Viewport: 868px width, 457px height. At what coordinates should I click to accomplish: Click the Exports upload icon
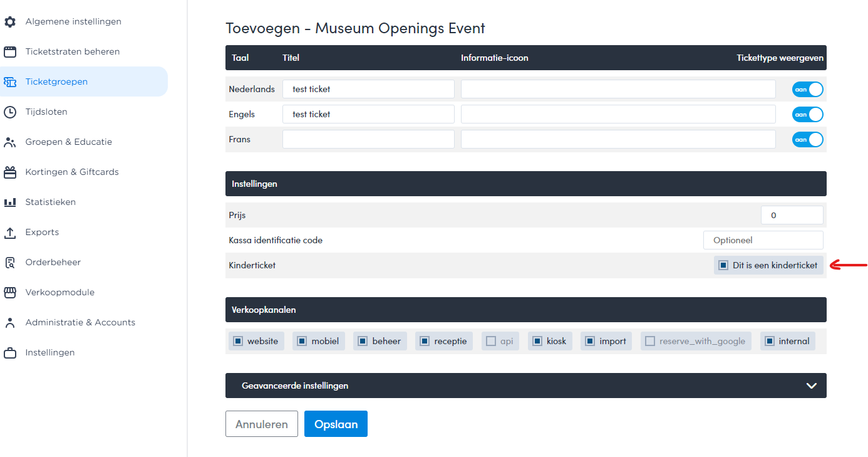pos(10,233)
